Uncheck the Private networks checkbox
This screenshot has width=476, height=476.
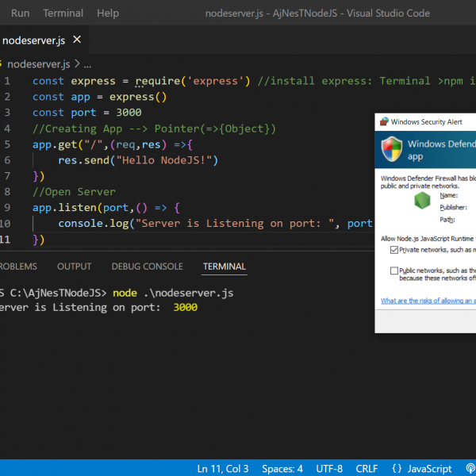pos(394,250)
